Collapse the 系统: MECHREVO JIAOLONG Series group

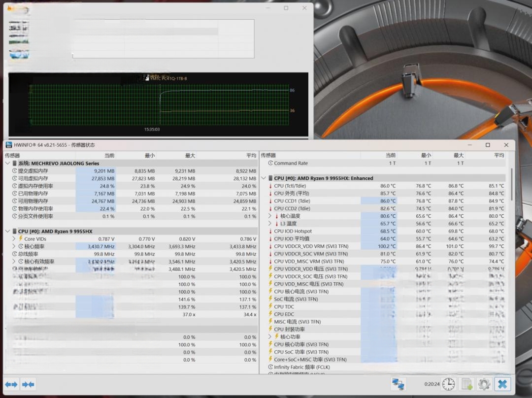point(7,163)
